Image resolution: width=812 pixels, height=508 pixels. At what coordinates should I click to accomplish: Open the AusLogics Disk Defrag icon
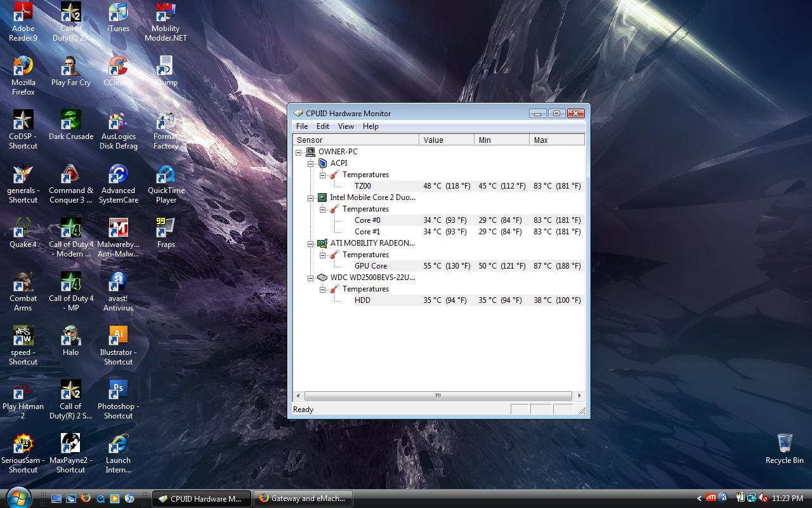[x=118, y=130]
